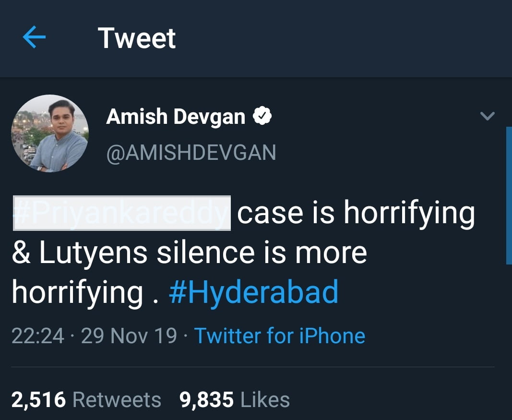Open the Twitter for iPhone source link
Screen dimensions: 512x420
click(x=279, y=336)
